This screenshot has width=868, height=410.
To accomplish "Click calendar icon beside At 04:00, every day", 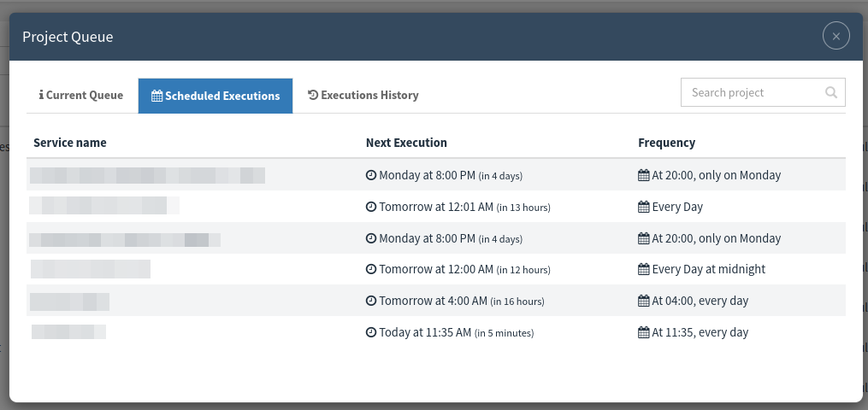I will [643, 301].
